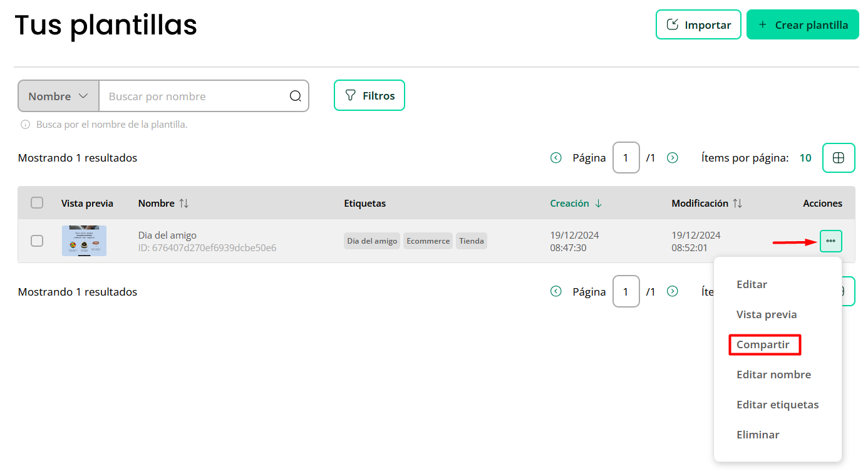Open the Filtros button

369,96
